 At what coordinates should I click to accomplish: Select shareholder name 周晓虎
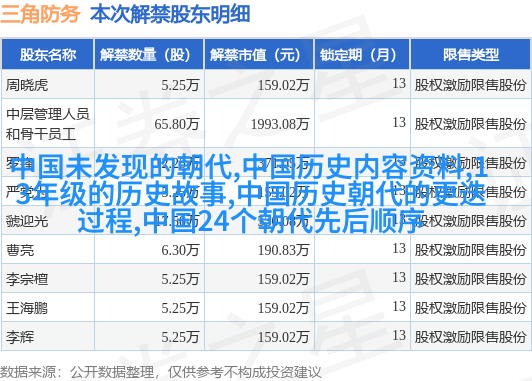point(27,85)
